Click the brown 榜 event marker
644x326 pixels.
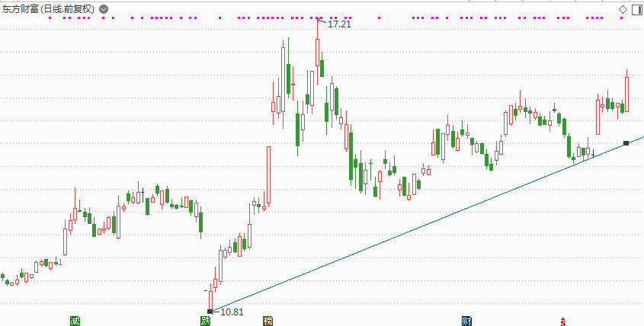268,321
